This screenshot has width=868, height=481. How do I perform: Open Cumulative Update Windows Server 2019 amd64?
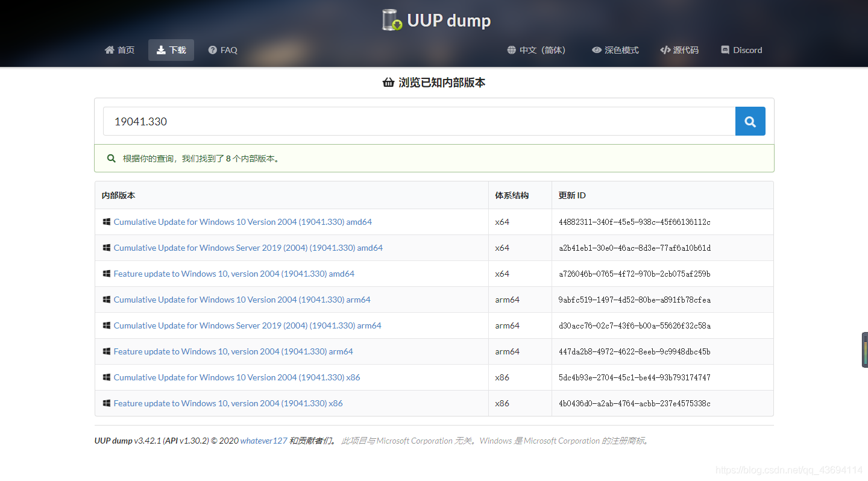[x=248, y=248]
